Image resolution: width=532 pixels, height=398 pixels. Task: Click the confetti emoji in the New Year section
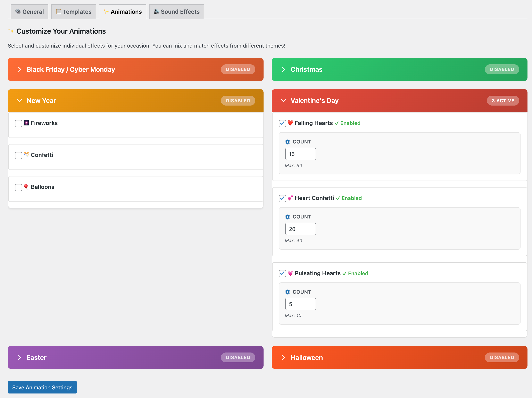click(x=26, y=155)
